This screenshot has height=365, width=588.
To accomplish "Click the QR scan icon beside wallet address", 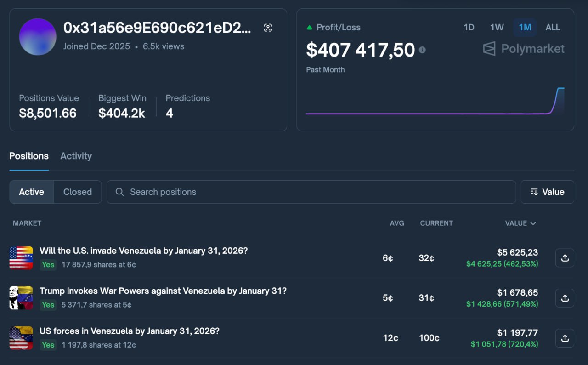I will tap(268, 28).
